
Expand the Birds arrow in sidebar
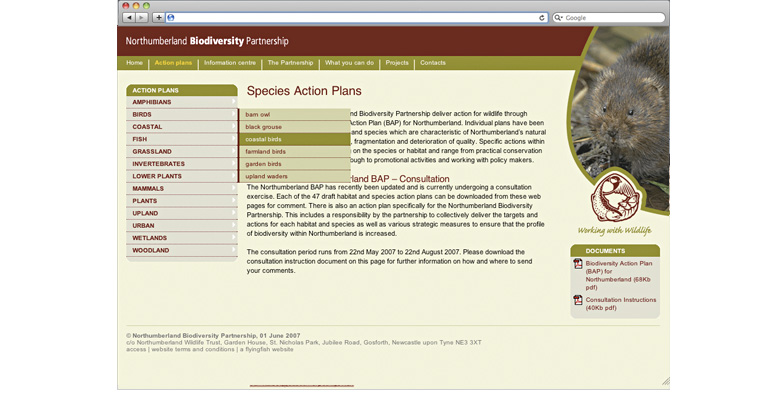(x=234, y=114)
